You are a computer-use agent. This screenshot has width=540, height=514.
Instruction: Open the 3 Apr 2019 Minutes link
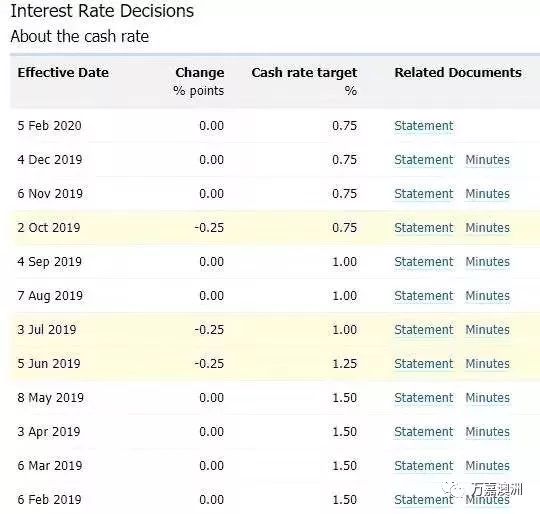pos(487,432)
